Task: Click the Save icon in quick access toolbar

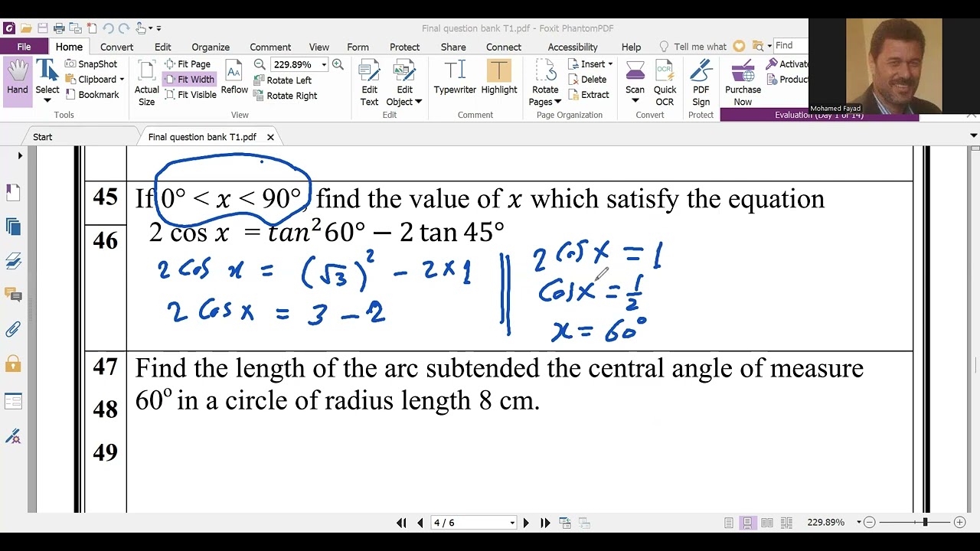Action: (x=43, y=28)
